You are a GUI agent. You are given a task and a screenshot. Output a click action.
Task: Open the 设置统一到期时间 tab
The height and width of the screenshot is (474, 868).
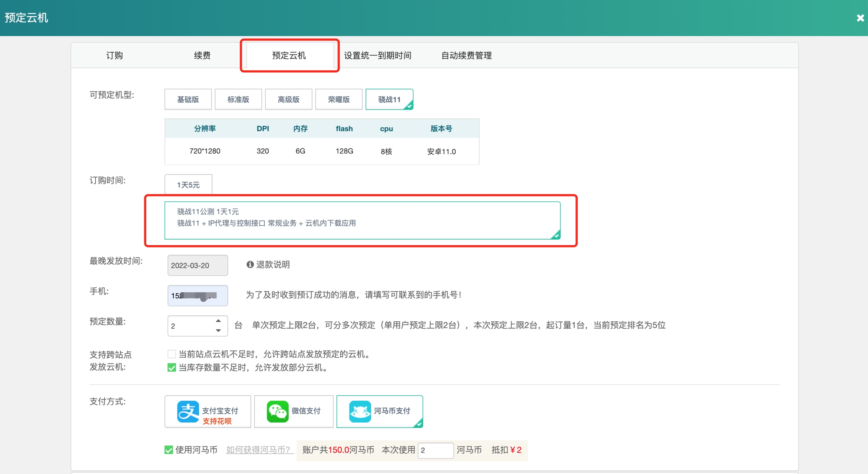pos(378,55)
